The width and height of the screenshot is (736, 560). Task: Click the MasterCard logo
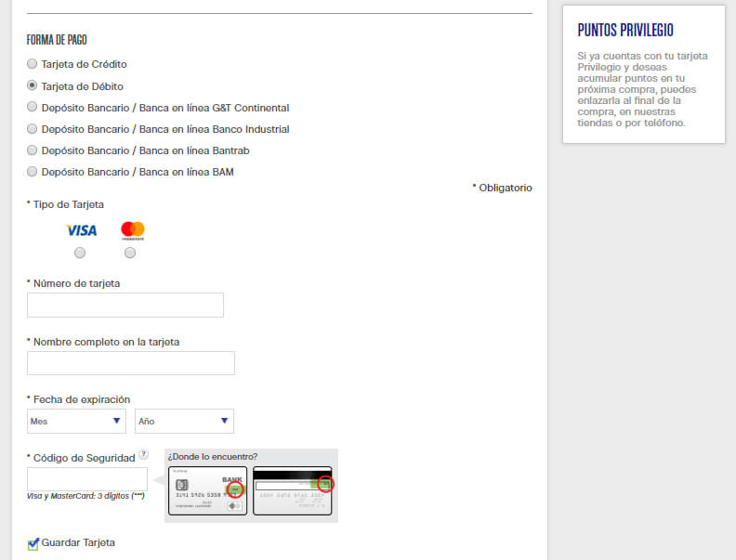pos(132,230)
